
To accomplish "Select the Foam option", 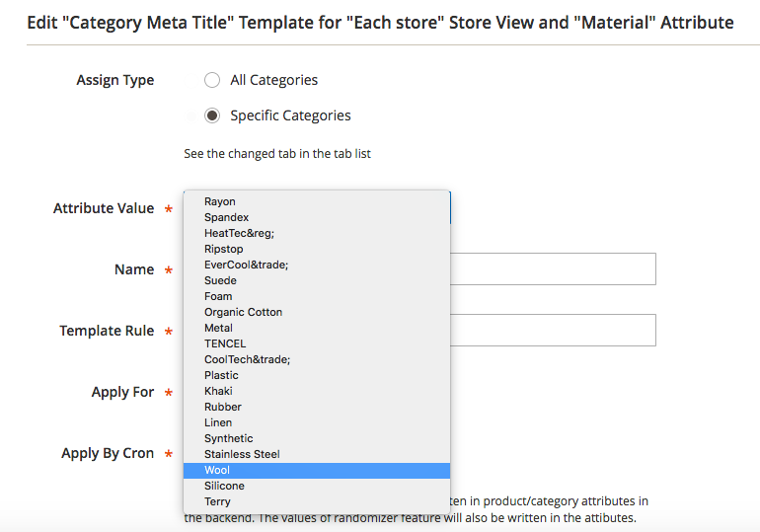I will coord(218,296).
